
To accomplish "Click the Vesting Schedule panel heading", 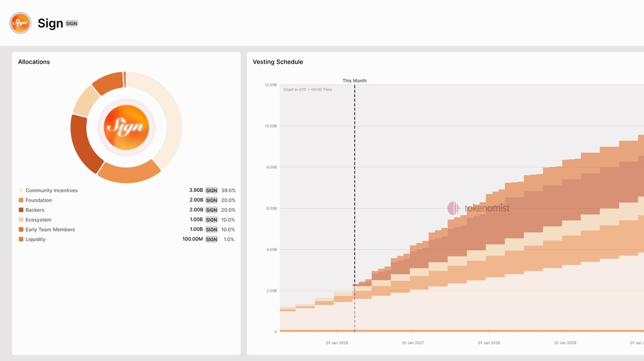I will pos(277,61).
